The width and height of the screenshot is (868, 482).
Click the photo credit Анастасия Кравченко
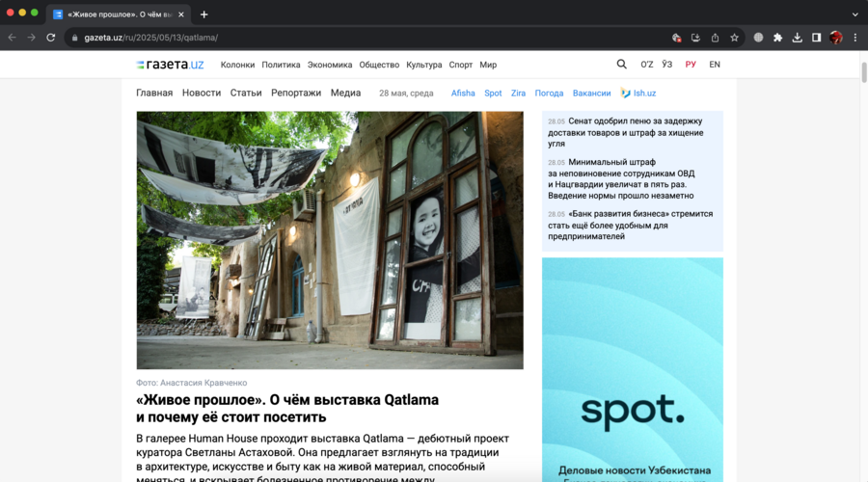pos(192,383)
